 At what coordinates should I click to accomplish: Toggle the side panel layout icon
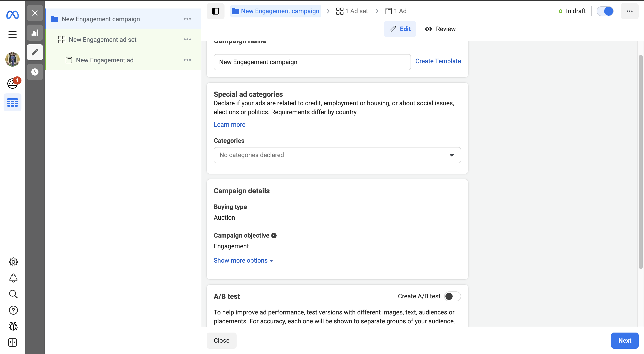215,11
